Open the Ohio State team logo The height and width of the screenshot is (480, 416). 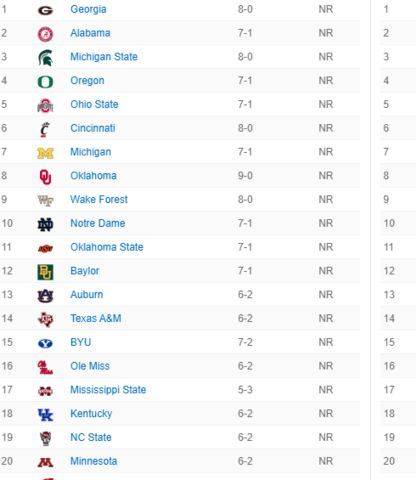coord(45,105)
